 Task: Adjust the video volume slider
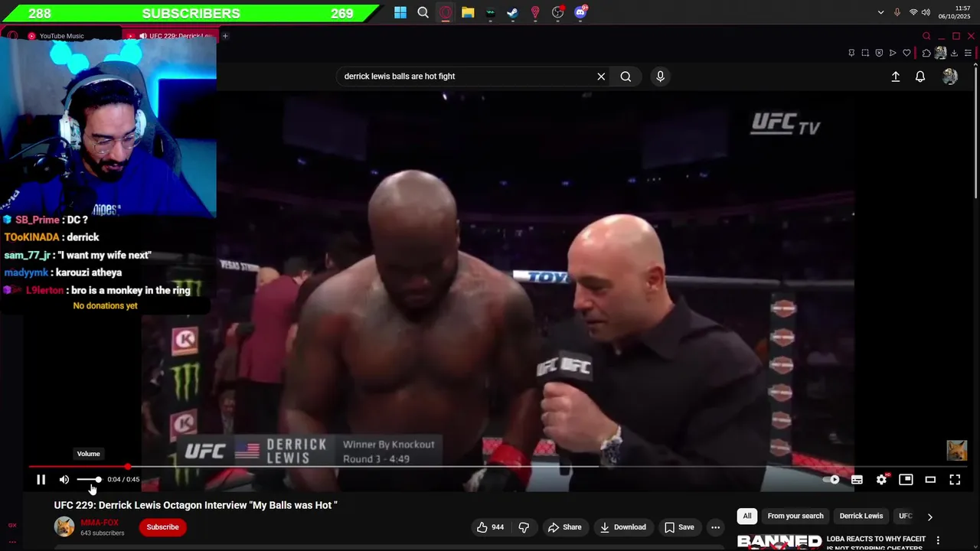89,480
